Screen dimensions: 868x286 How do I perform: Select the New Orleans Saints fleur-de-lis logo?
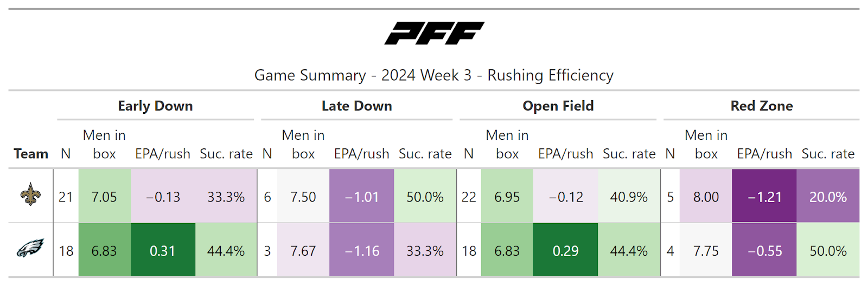coord(31,196)
